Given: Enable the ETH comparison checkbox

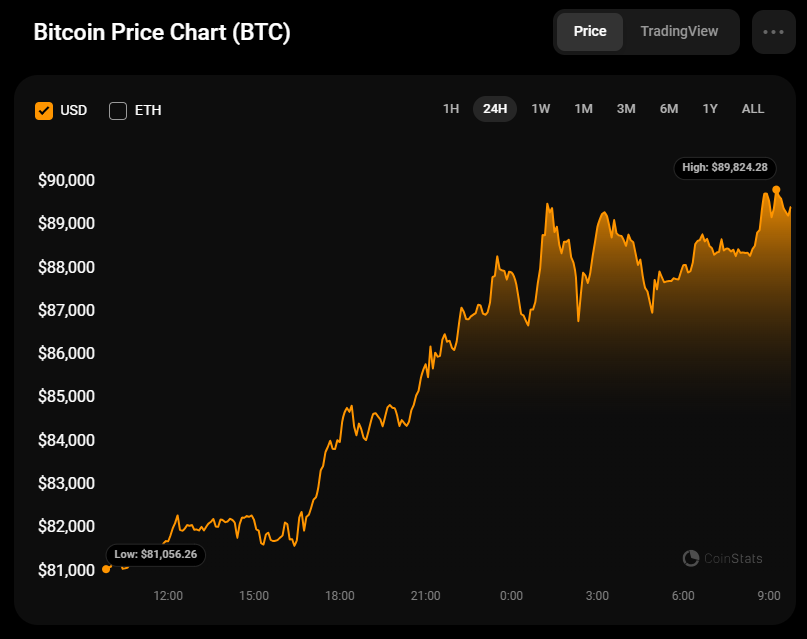Looking at the screenshot, I should 118,110.
